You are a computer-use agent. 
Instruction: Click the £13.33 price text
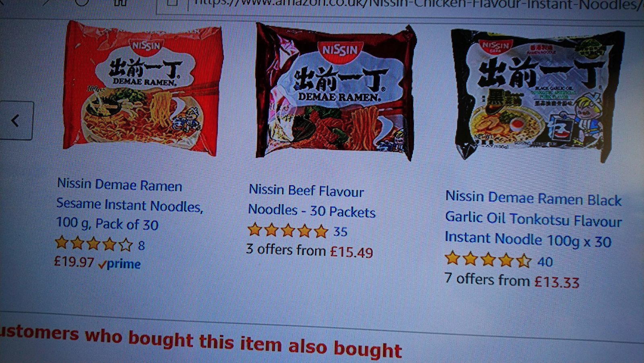coord(557,282)
